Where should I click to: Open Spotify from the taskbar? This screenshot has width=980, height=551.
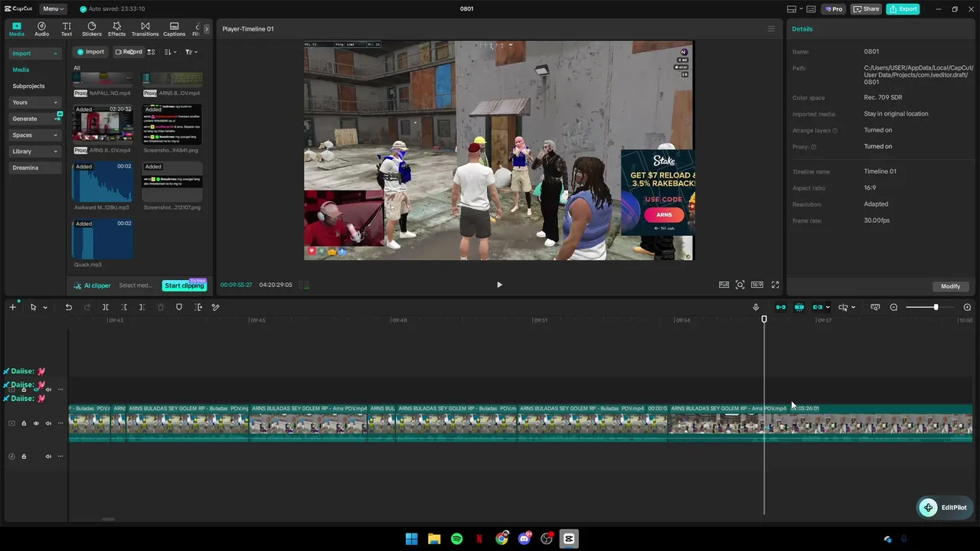[456, 539]
